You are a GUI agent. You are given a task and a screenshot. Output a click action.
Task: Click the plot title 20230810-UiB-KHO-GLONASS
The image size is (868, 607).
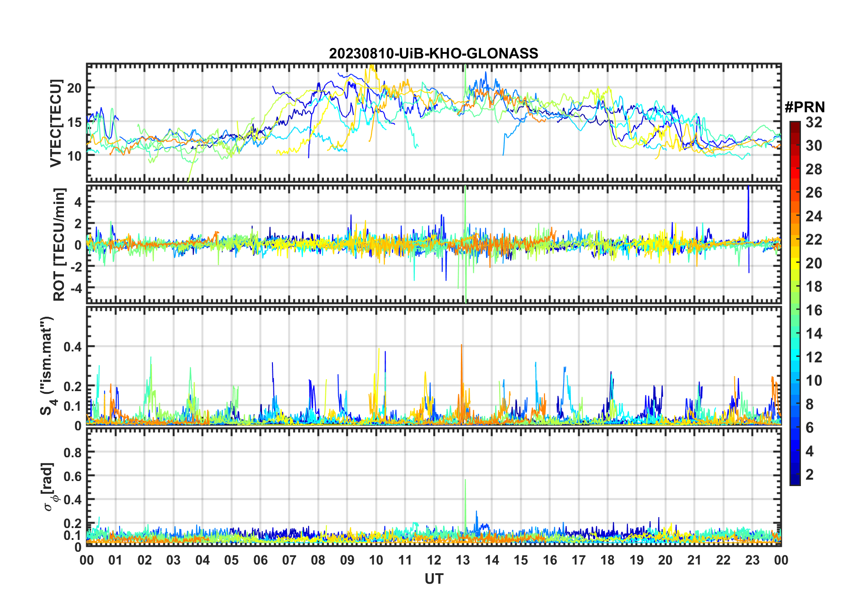434,54
